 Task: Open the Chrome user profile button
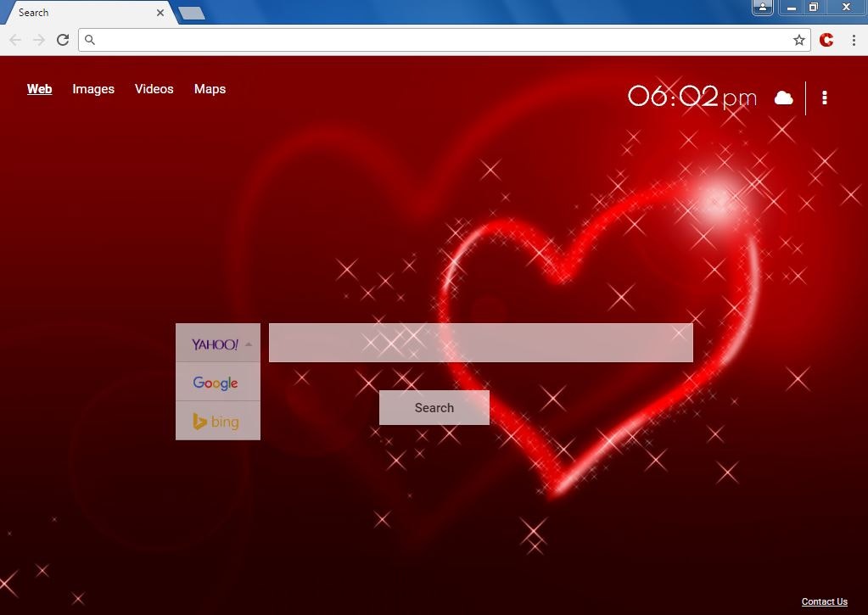point(762,7)
